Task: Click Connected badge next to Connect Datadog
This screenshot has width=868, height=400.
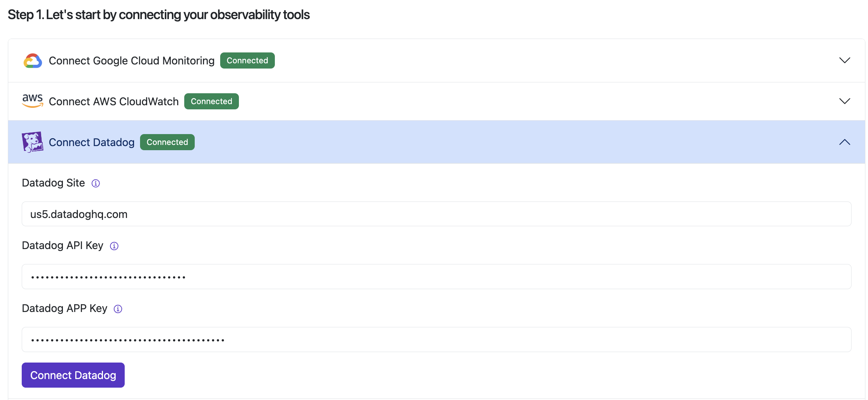Action: pyautogui.click(x=167, y=142)
